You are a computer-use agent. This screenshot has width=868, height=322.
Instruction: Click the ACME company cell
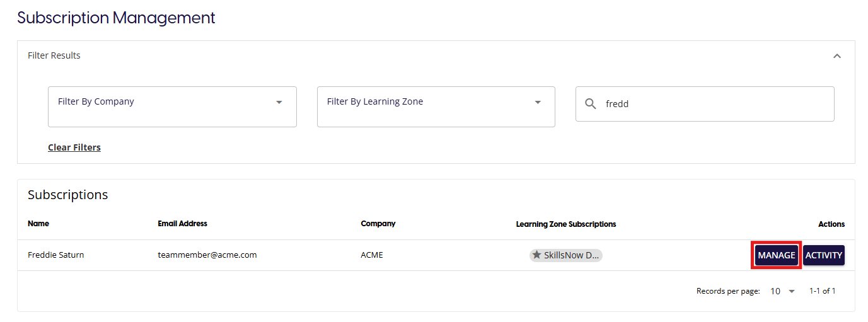point(372,255)
